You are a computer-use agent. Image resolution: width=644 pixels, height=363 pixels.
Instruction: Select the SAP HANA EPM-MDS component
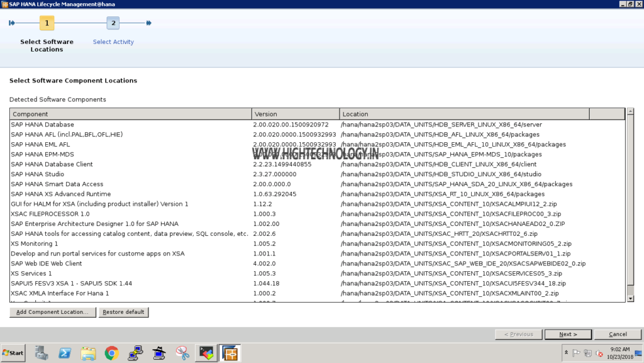pyautogui.click(x=318, y=154)
